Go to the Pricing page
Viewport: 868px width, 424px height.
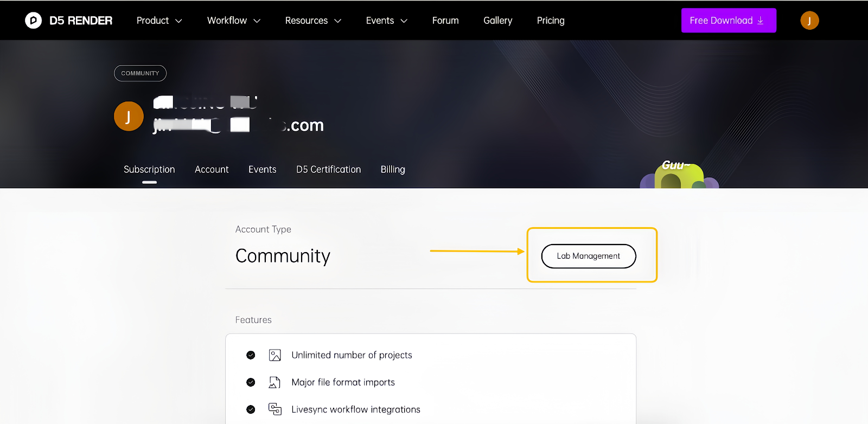(x=551, y=21)
